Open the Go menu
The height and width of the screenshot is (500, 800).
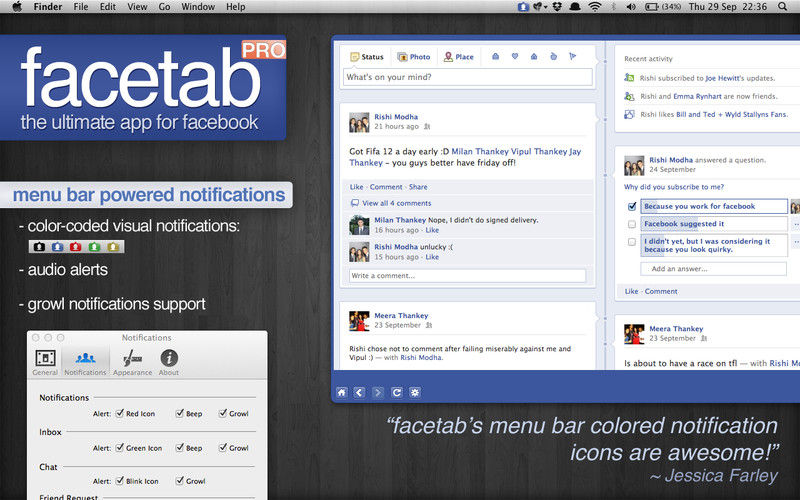tap(164, 7)
